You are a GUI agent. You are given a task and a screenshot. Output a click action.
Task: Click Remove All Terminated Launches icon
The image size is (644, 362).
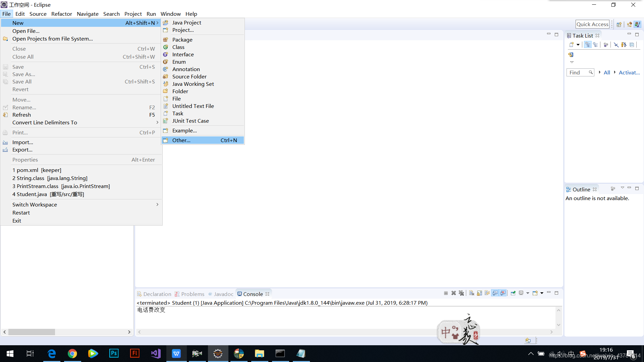pos(462,293)
